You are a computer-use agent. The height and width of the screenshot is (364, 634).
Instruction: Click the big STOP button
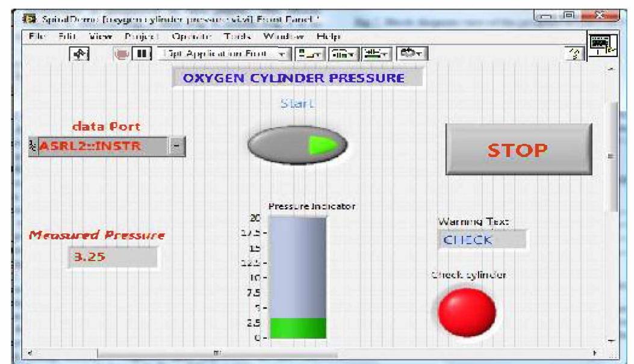(x=519, y=149)
